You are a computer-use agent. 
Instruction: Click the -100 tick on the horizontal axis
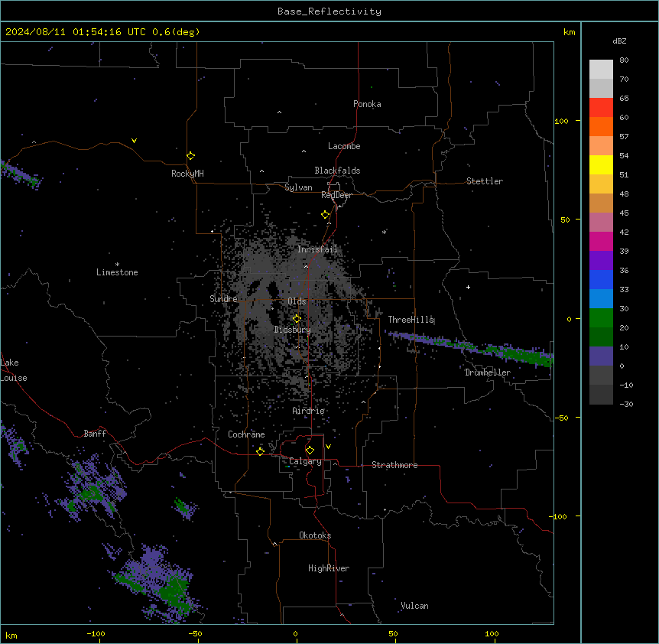[x=96, y=633]
